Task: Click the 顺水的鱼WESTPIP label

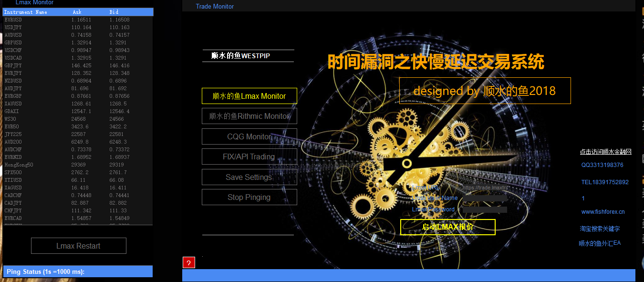Action: (240, 56)
